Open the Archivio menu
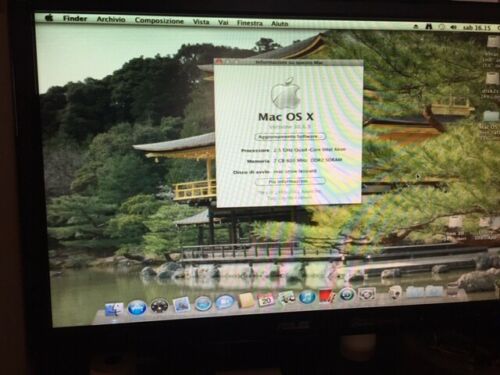This screenshot has height=375, width=500. tap(111, 20)
